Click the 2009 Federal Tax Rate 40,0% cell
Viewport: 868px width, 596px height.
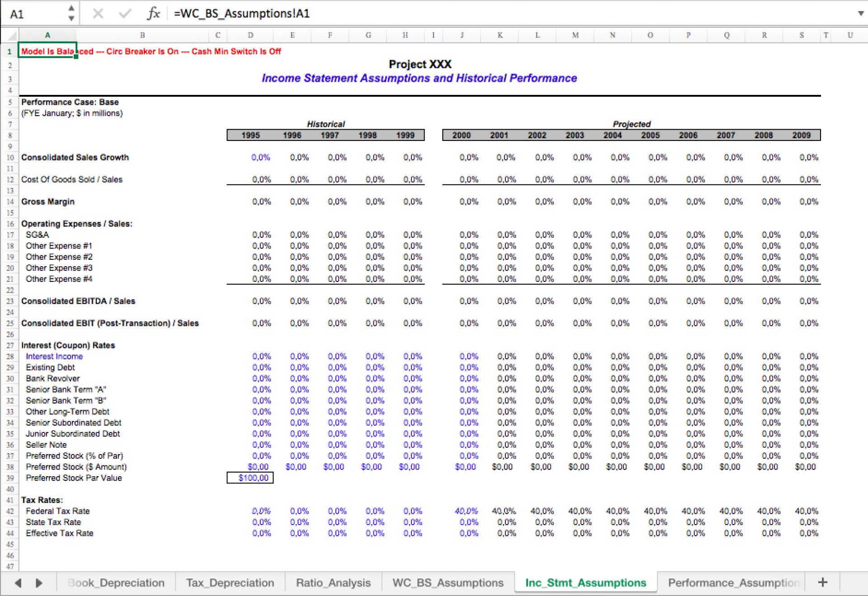point(806,512)
